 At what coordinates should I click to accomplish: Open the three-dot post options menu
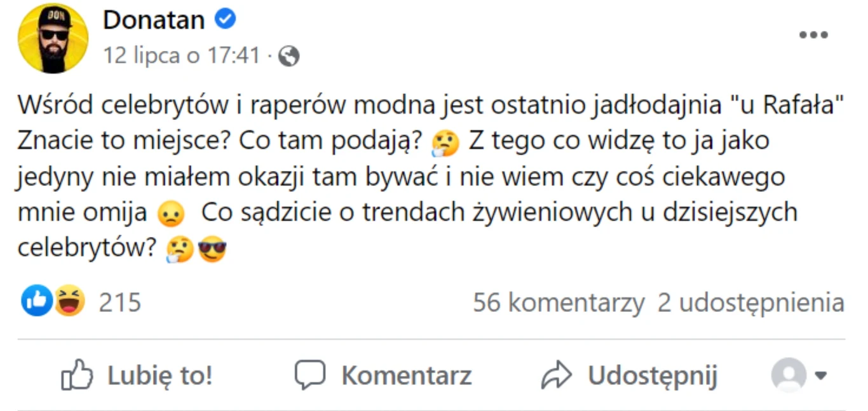813,36
